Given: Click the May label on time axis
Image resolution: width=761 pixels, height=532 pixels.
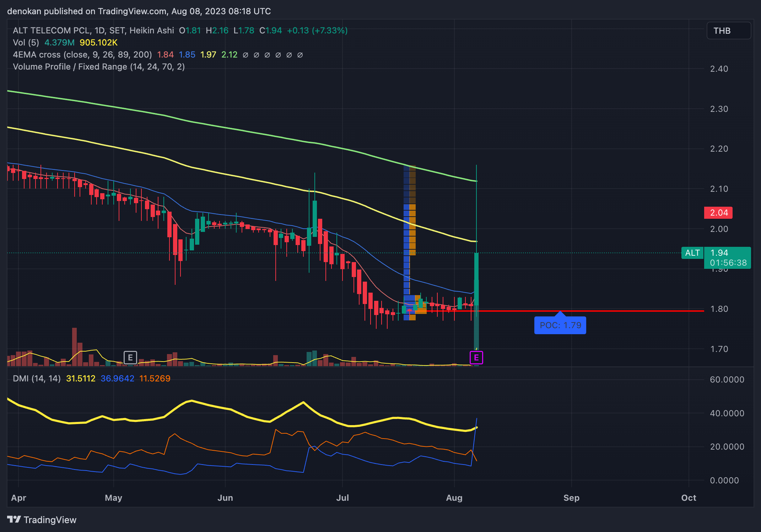Looking at the screenshot, I should tap(113, 498).
